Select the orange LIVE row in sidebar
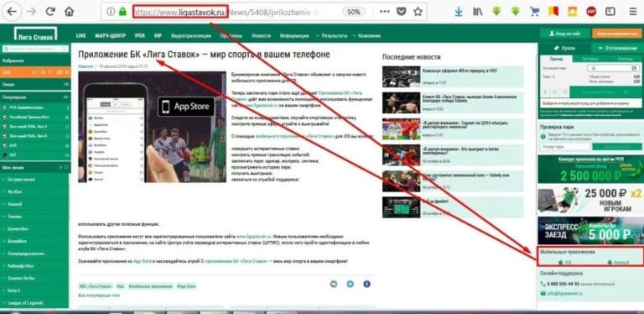The image size is (644, 314). point(35,72)
